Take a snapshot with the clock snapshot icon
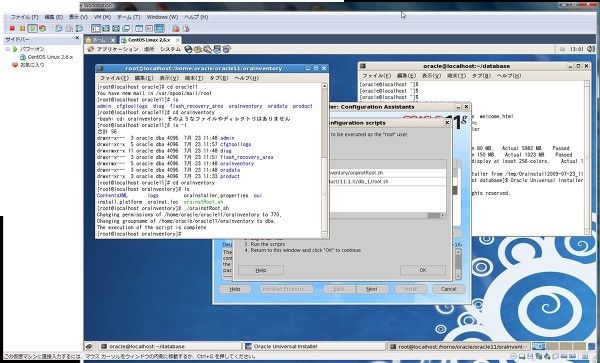Image resolution: width=600 pixels, height=363 pixels. pos(59,28)
